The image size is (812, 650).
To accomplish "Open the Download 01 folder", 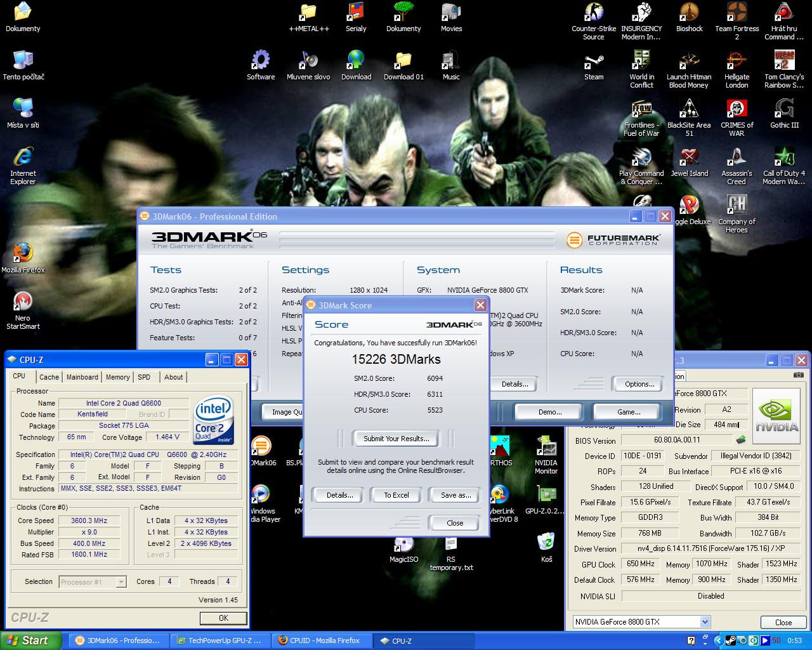I will pyautogui.click(x=403, y=65).
